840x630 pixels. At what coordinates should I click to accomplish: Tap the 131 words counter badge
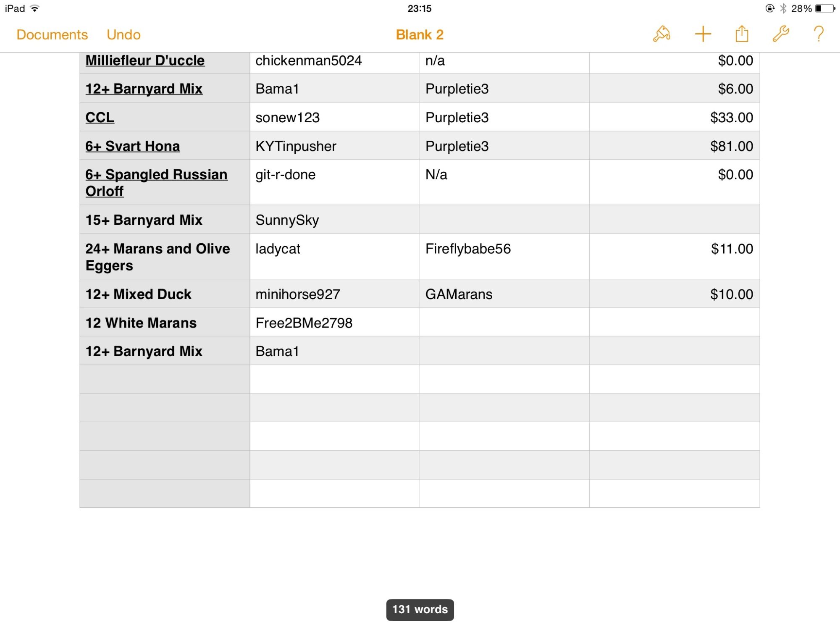point(420,609)
